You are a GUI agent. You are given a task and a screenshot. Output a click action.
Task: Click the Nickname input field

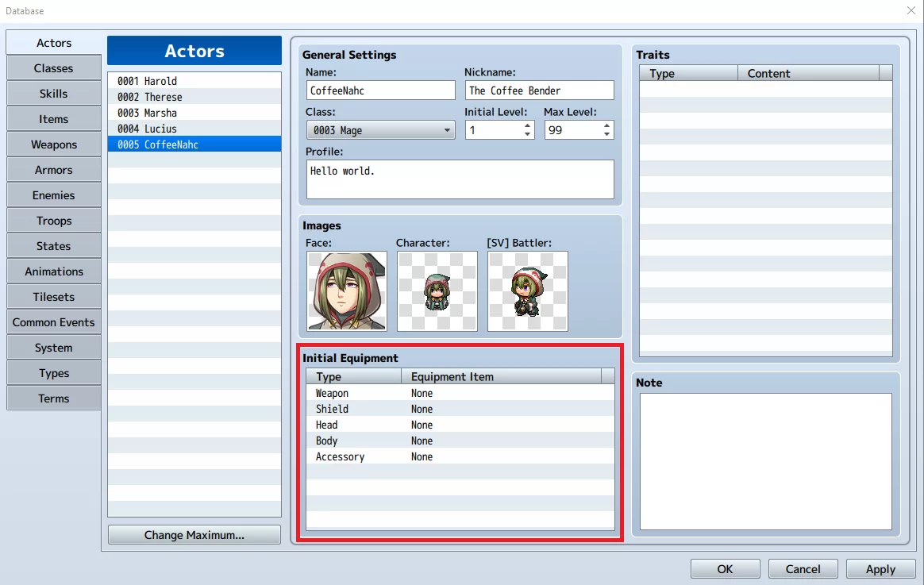[x=539, y=90]
